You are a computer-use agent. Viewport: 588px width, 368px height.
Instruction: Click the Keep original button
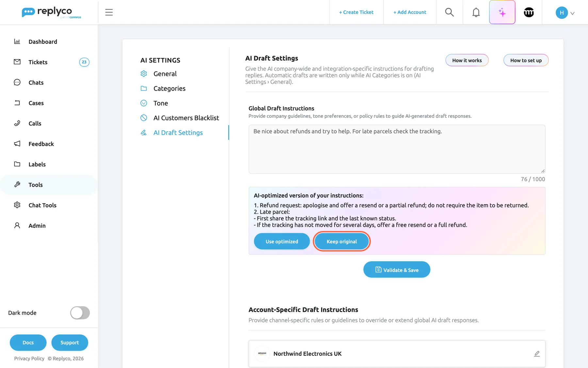point(342,241)
